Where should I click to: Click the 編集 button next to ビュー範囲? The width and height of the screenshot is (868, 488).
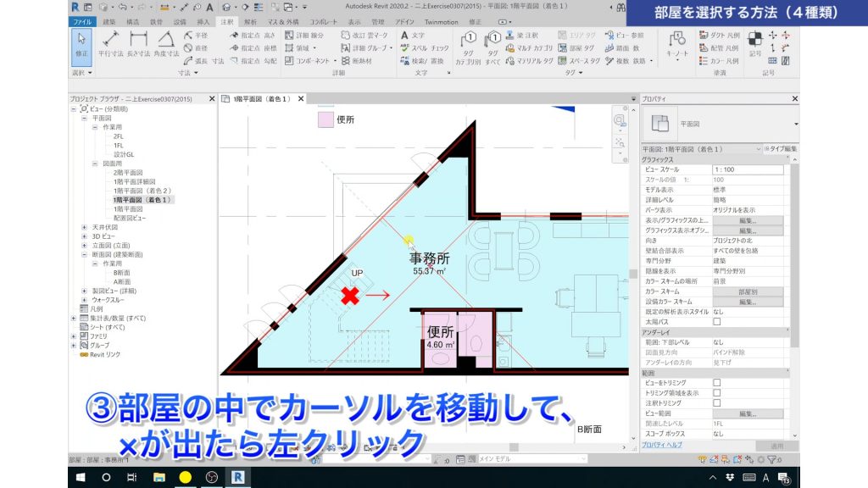tap(748, 413)
